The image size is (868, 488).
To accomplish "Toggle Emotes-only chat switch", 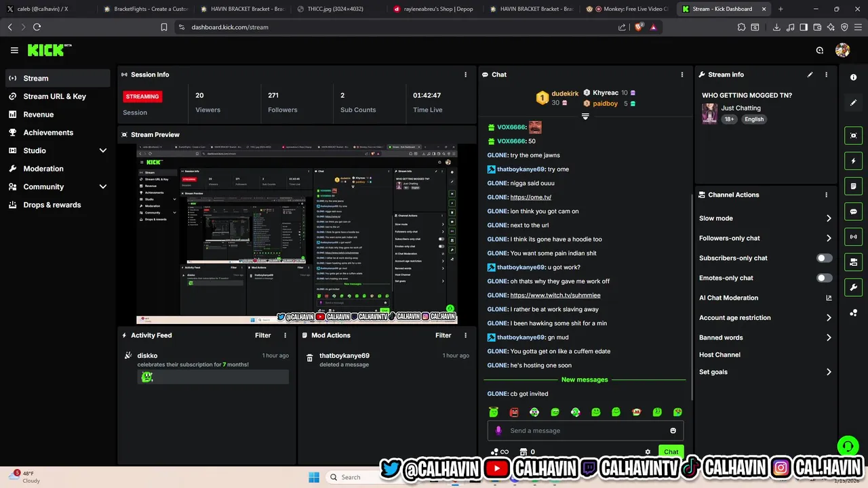I will pos(824,278).
